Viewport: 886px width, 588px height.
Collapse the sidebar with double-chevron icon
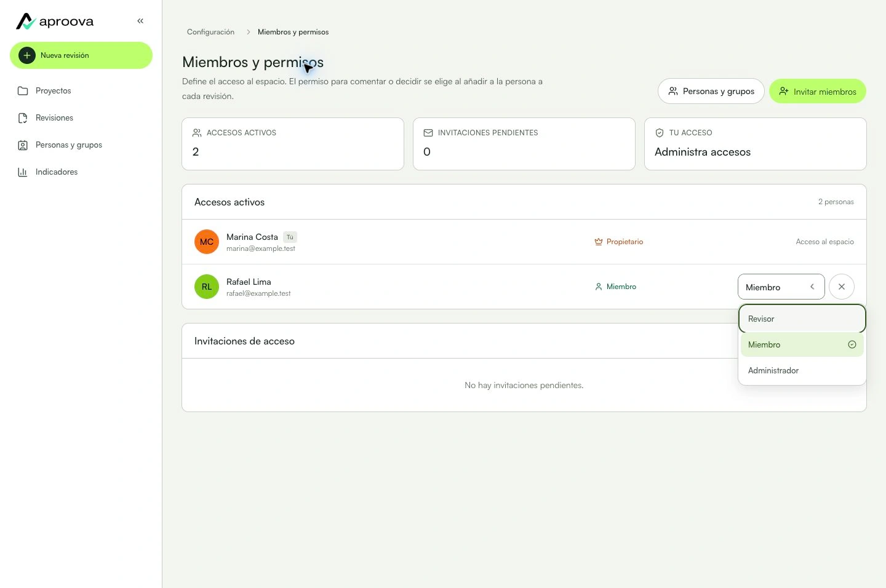(140, 21)
